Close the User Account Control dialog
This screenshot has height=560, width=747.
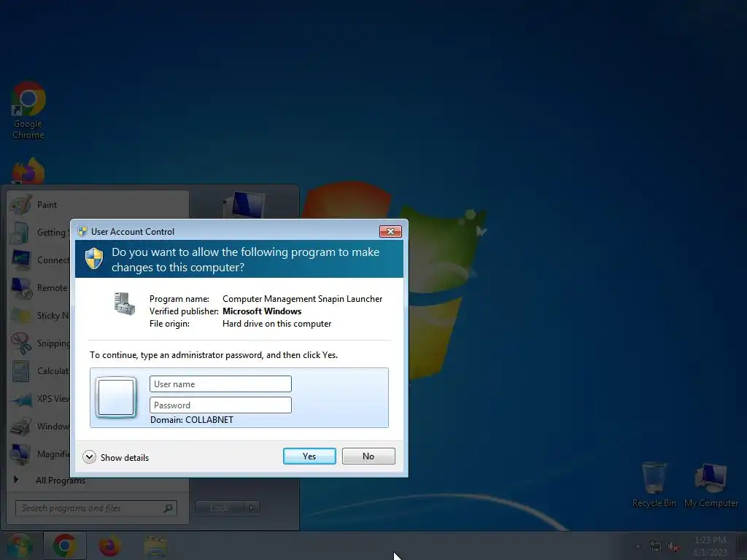[390, 231]
